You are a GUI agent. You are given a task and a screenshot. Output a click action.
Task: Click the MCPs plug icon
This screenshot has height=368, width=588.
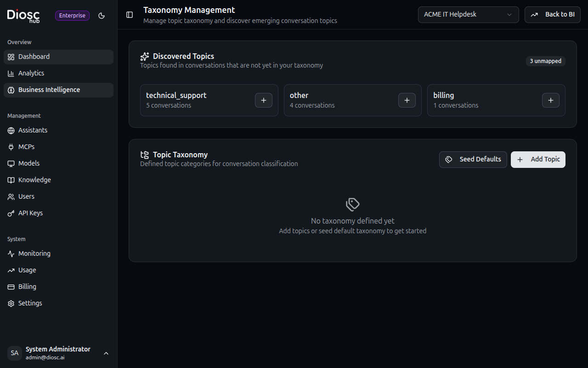click(x=11, y=147)
